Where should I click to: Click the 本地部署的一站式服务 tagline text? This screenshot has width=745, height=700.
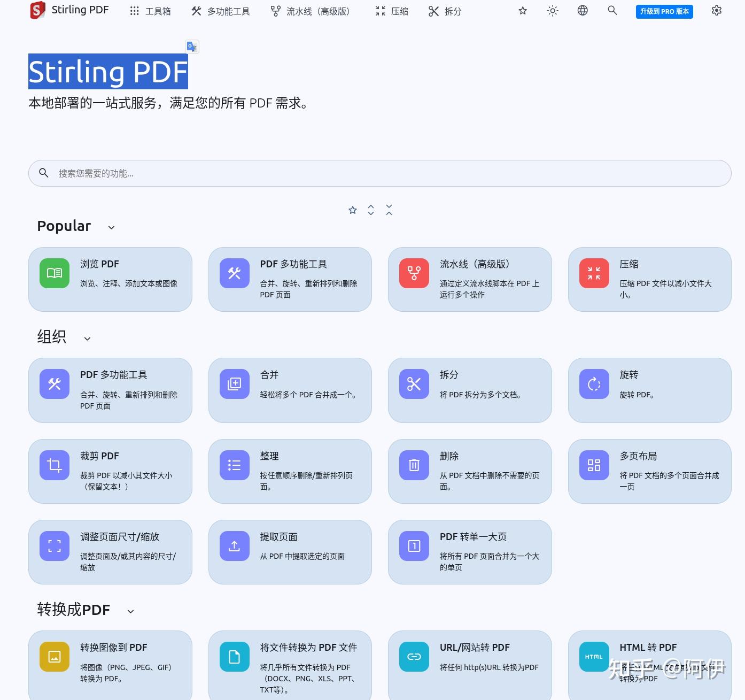pos(169,103)
